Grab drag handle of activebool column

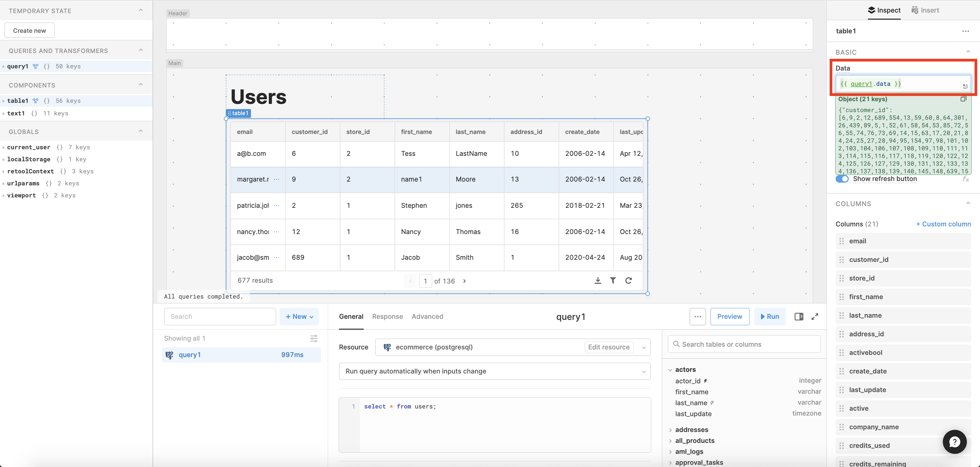click(x=842, y=352)
